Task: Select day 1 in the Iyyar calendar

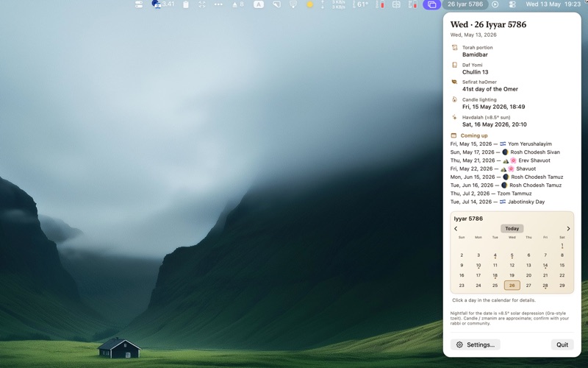Action: (x=562, y=246)
